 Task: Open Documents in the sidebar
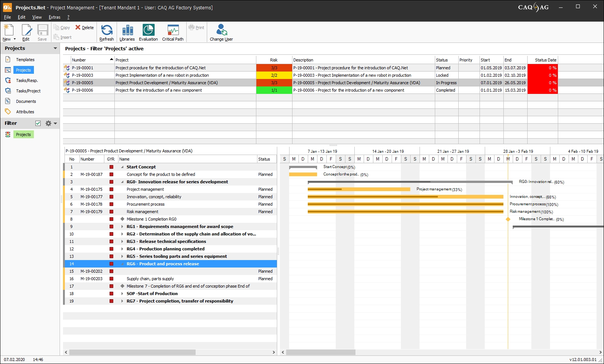click(26, 101)
